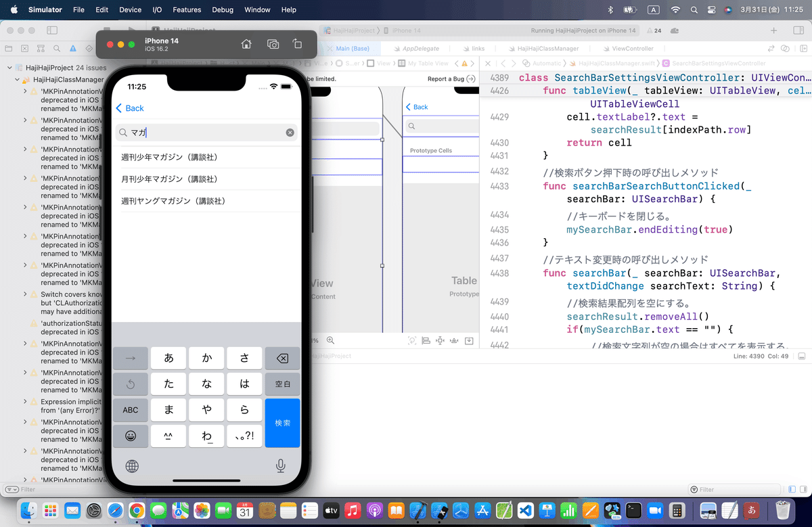The width and height of the screenshot is (812, 527).
Task: Open SearchBarSettingsViewController jump bar menu
Action: click(713, 63)
